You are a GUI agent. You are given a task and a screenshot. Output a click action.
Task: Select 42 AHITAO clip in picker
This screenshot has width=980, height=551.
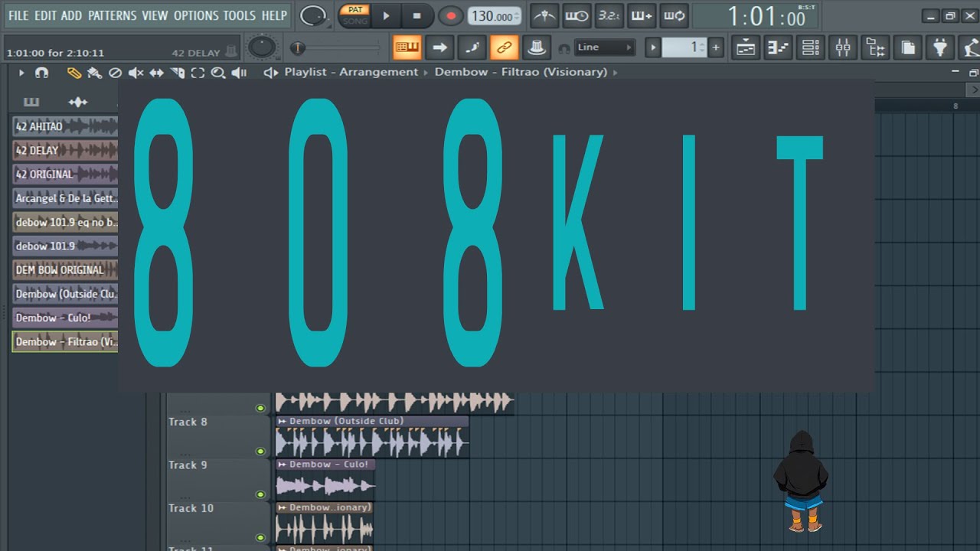click(65, 126)
